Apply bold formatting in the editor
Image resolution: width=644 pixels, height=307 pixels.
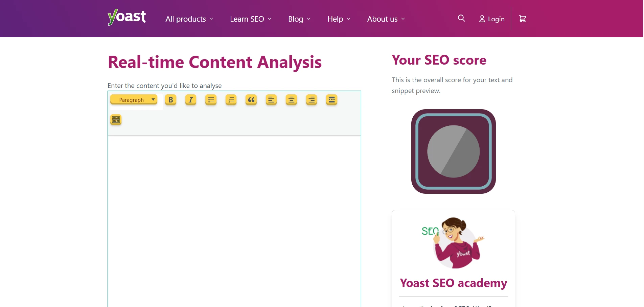[170, 100]
